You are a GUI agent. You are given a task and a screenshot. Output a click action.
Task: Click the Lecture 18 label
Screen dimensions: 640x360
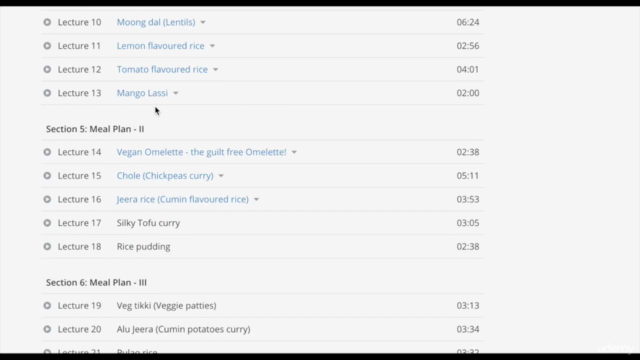click(79, 247)
